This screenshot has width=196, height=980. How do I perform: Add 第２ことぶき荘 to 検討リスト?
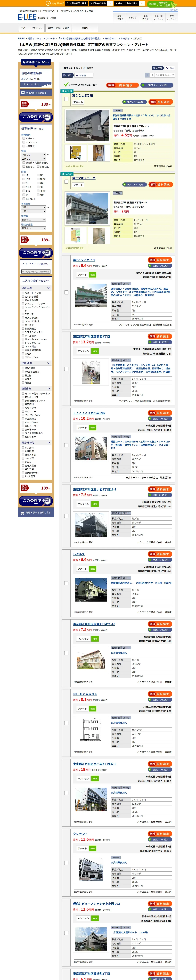click(x=135, y=102)
